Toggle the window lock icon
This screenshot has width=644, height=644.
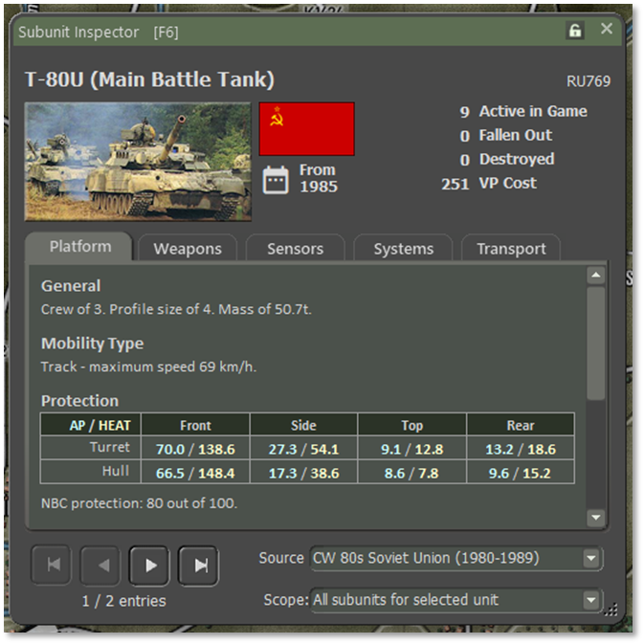point(575,31)
